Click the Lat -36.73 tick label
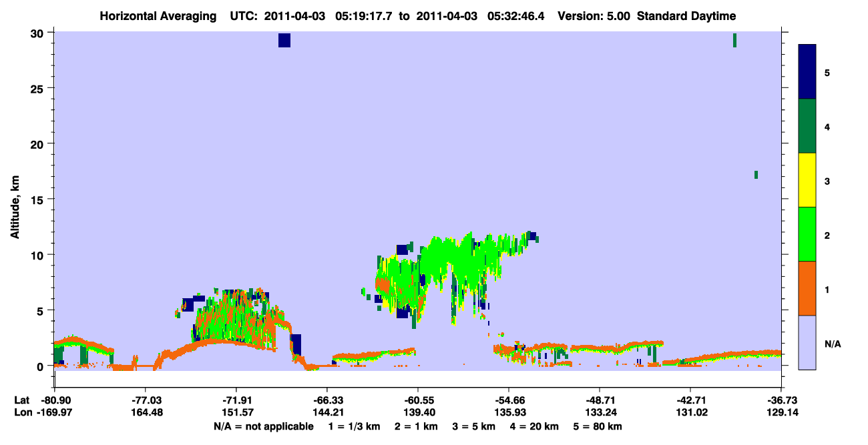Image resolution: width=868 pixels, height=445 pixels. click(x=781, y=400)
